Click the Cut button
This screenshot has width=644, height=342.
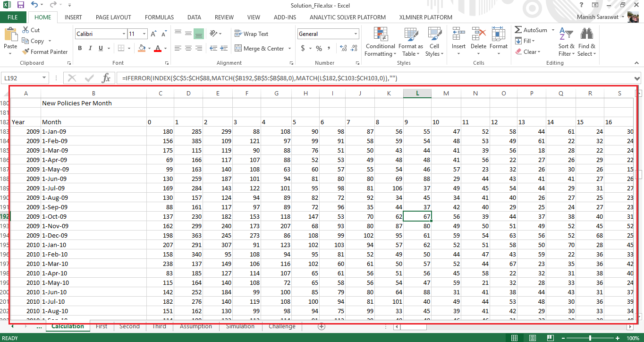(x=31, y=30)
